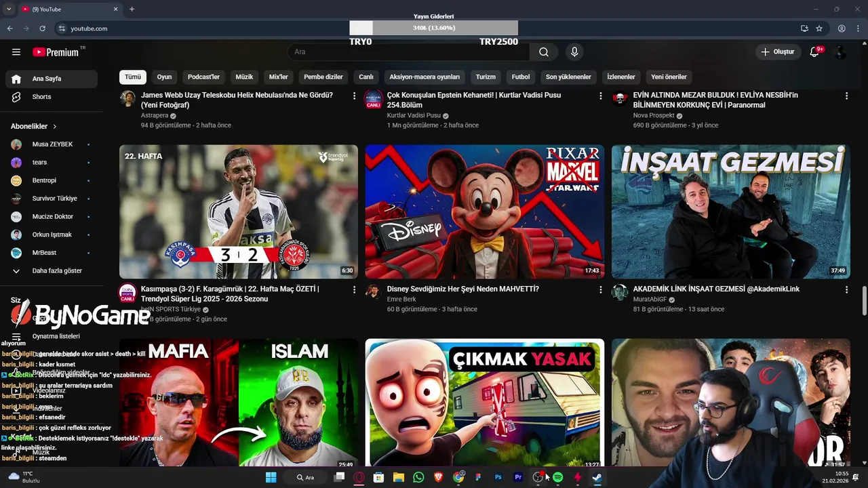Open options menu for Disney video

pos(600,289)
